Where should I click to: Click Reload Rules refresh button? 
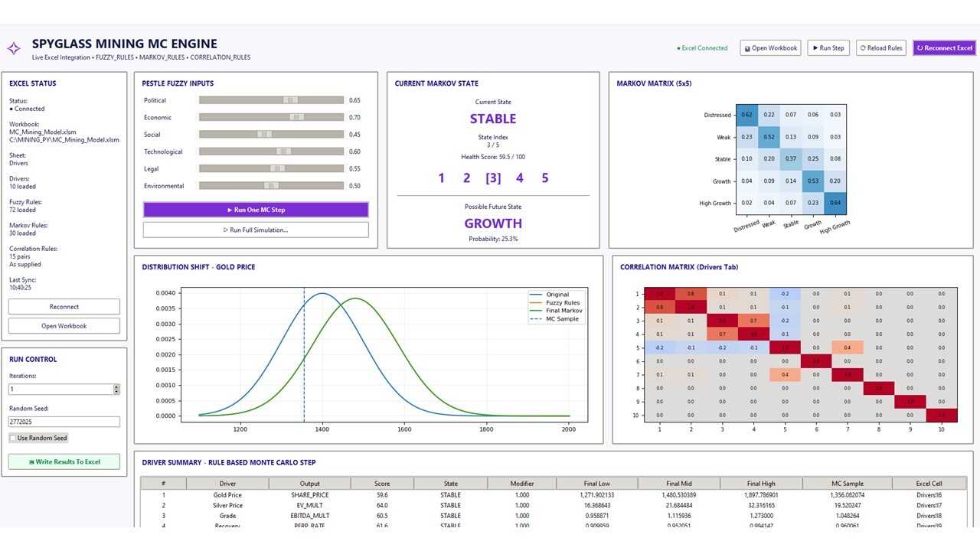[881, 48]
